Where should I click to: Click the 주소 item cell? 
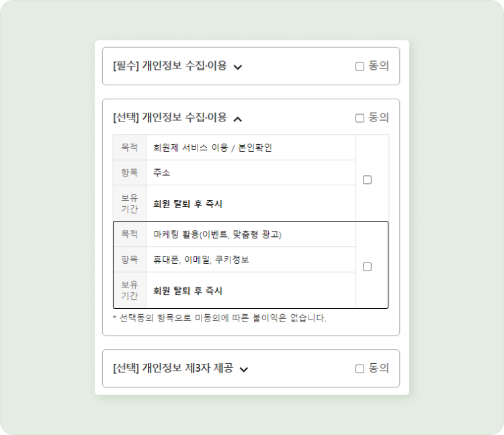coord(162,173)
